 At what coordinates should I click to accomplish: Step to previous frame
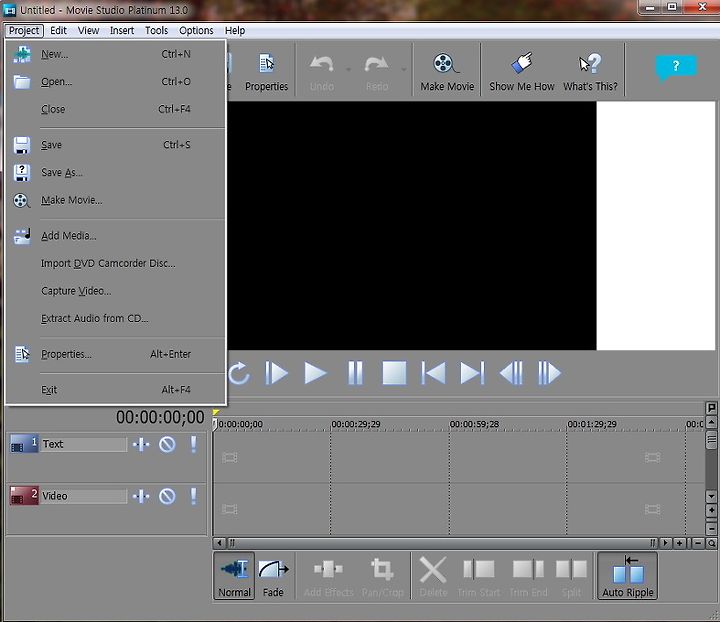pos(511,373)
